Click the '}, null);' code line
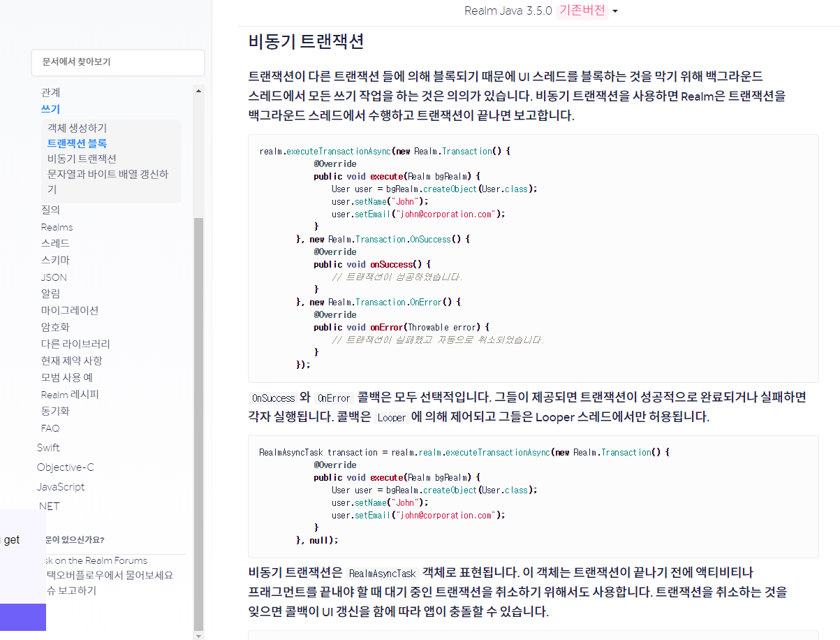Image resolution: width=840 pixels, height=640 pixels. [317, 540]
